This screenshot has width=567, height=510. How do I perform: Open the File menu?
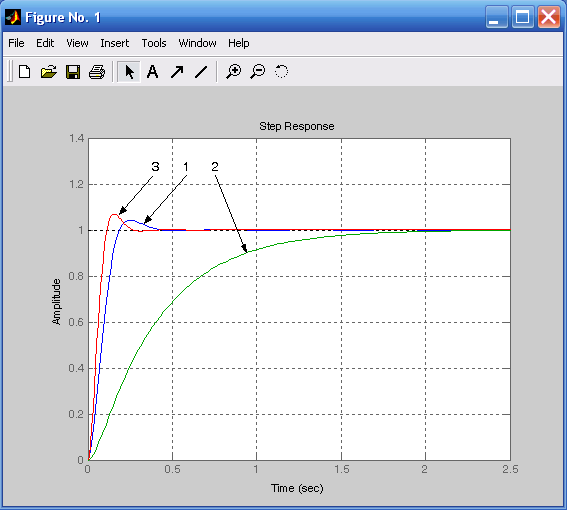pyautogui.click(x=16, y=43)
